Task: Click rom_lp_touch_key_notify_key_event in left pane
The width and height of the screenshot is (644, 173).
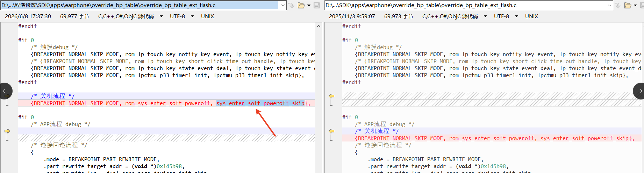Action: [177, 54]
